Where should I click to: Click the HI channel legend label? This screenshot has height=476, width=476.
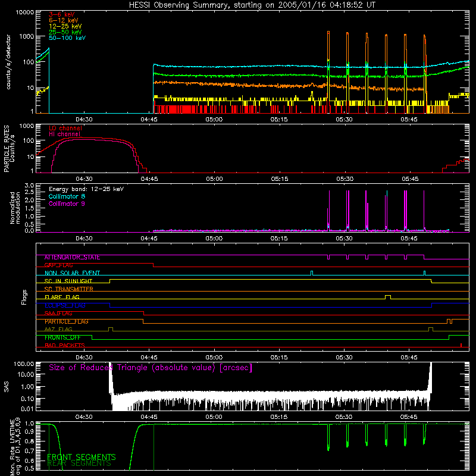pyautogui.click(x=64, y=134)
